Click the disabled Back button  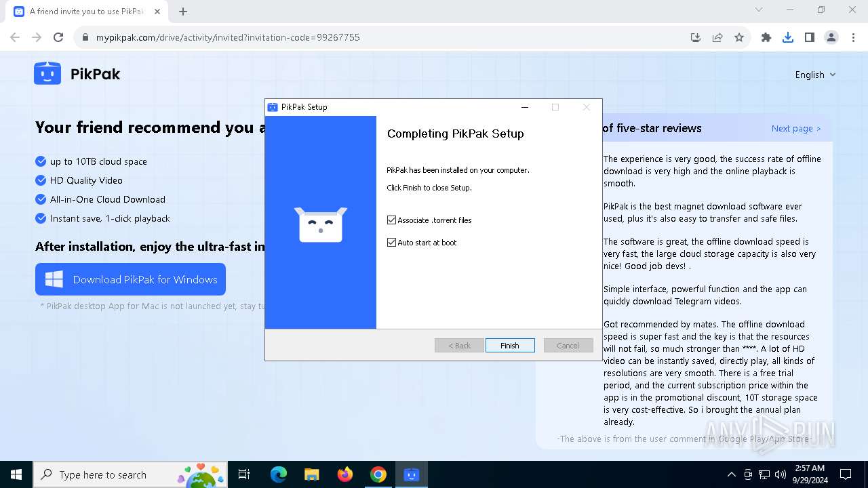pyautogui.click(x=459, y=346)
